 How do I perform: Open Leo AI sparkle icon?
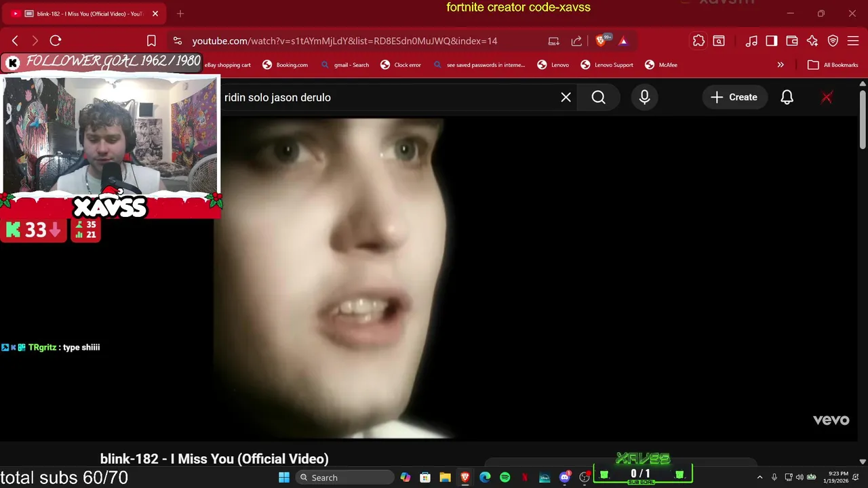(x=812, y=41)
